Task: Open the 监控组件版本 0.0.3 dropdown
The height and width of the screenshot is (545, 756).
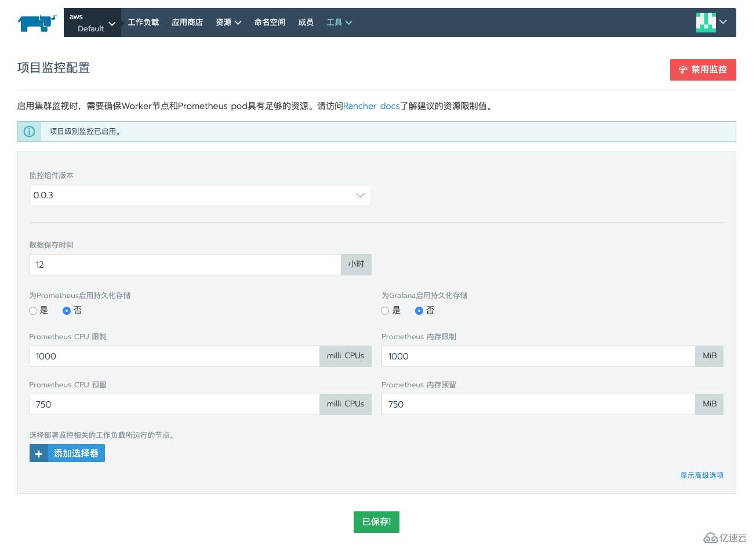Action: [x=200, y=195]
